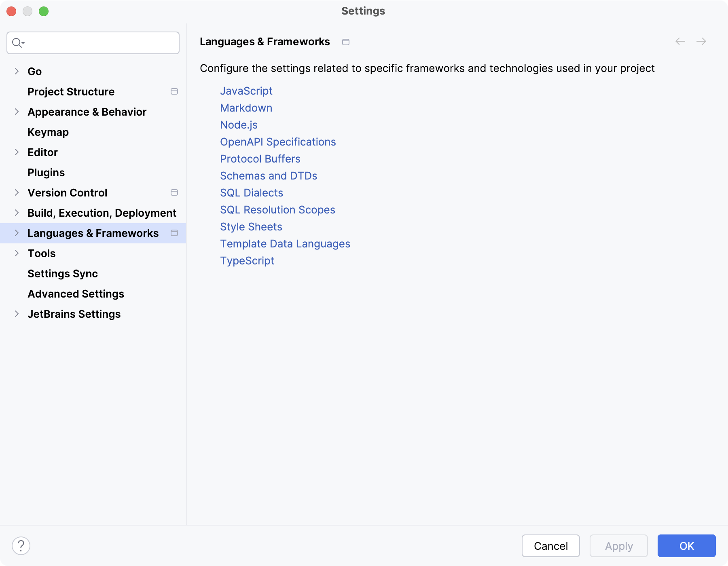
Task: Click the Cancel button
Action: 550,546
